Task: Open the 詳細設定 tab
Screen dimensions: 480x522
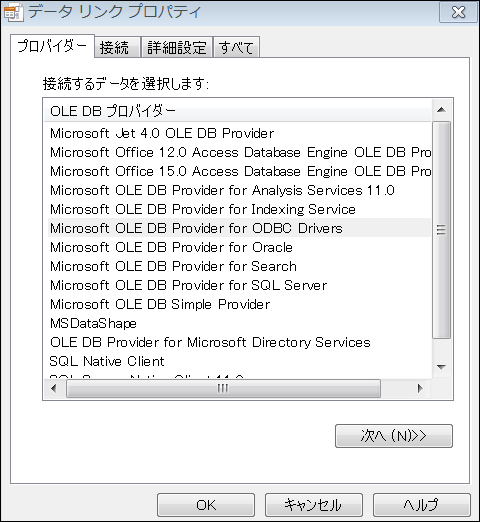Action: pos(177,47)
